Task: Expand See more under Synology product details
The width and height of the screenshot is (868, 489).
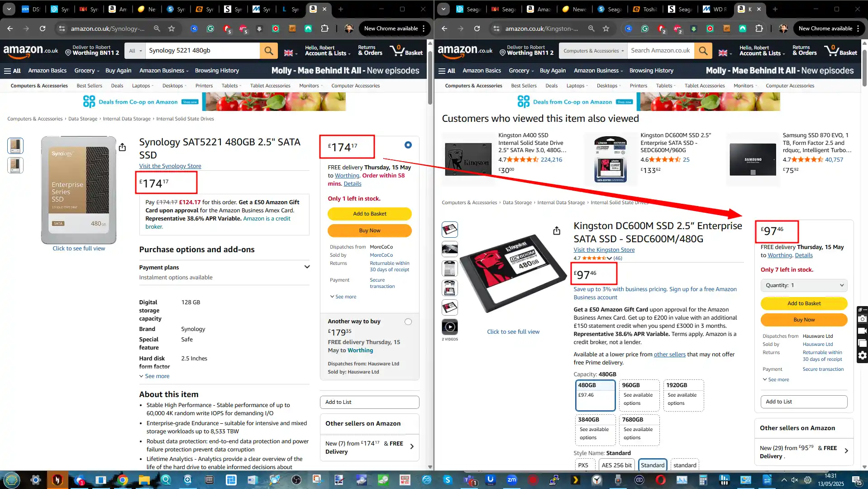Action: point(154,376)
